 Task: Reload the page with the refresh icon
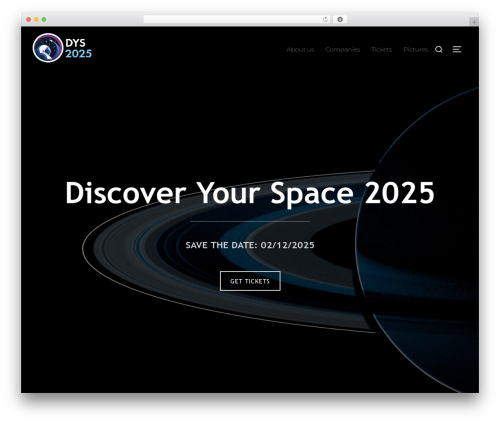click(325, 20)
